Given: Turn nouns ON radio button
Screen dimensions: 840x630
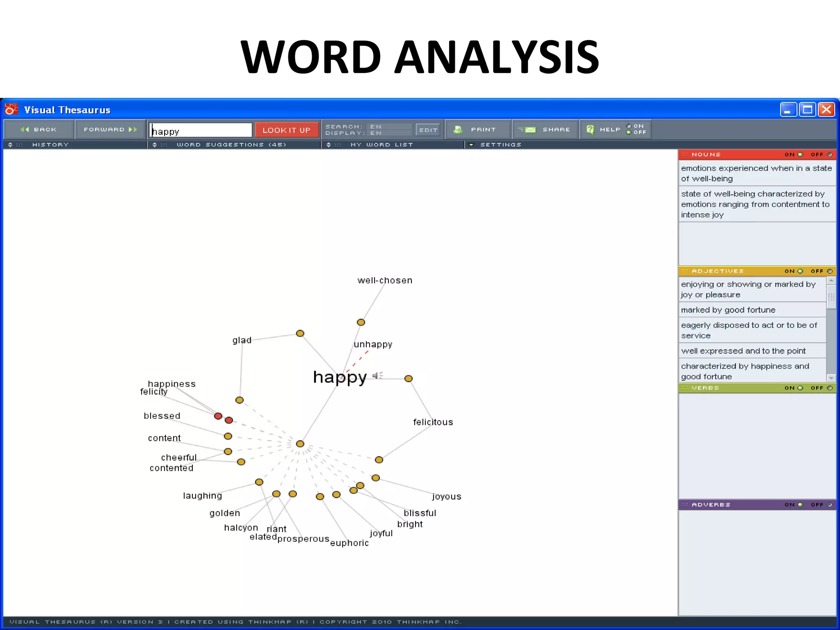Looking at the screenshot, I should coord(800,155).
